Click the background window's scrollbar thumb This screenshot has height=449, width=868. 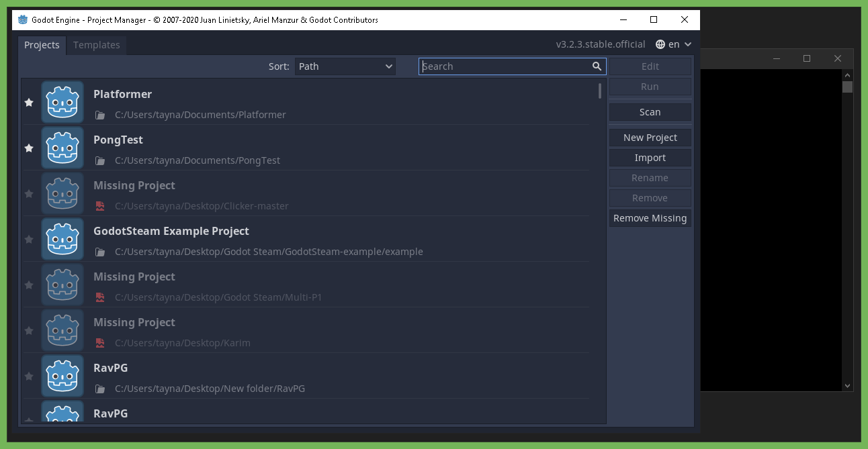847,87
